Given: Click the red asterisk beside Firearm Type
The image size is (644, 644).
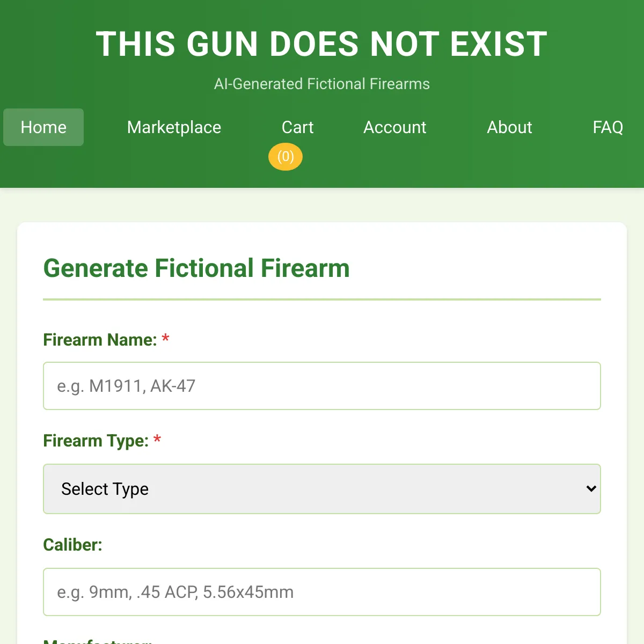Looking at the screenshot, I should point(157,439).
